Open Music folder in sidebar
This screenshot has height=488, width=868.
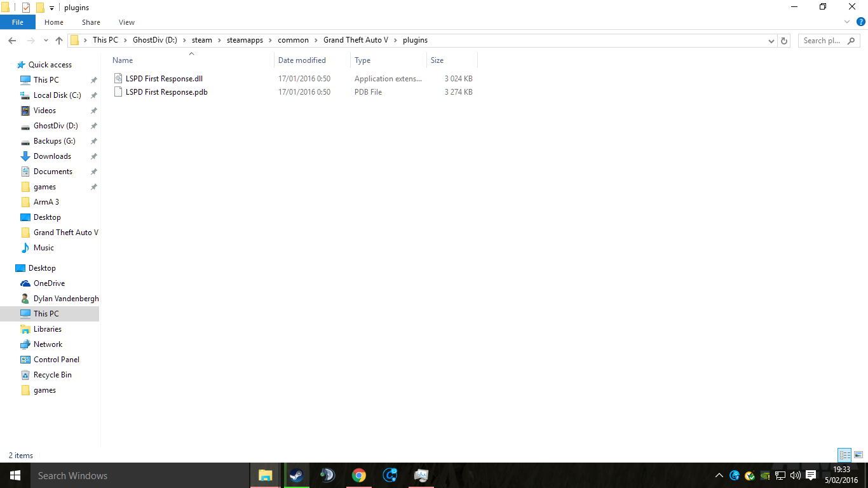click(44, 248)
